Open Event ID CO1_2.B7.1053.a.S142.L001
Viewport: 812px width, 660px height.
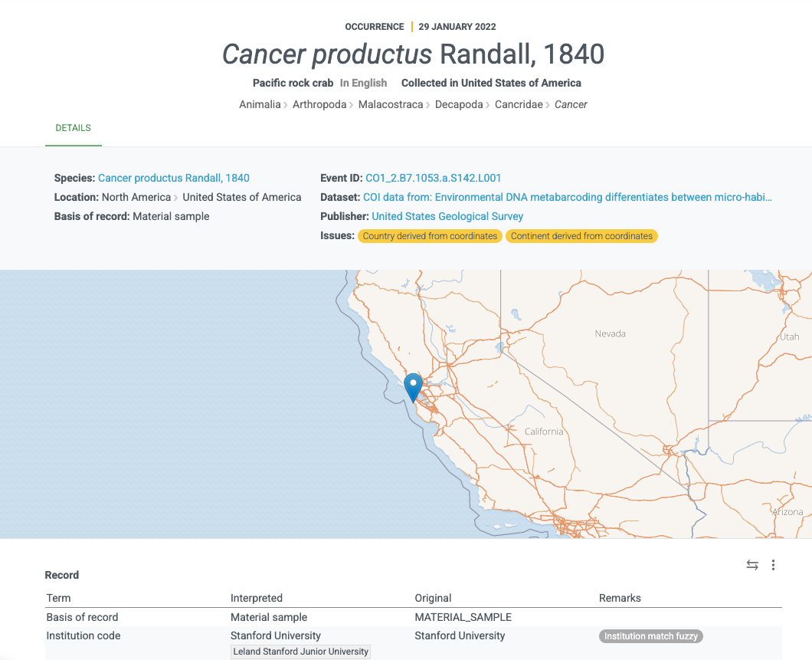(x=434, y=178)
